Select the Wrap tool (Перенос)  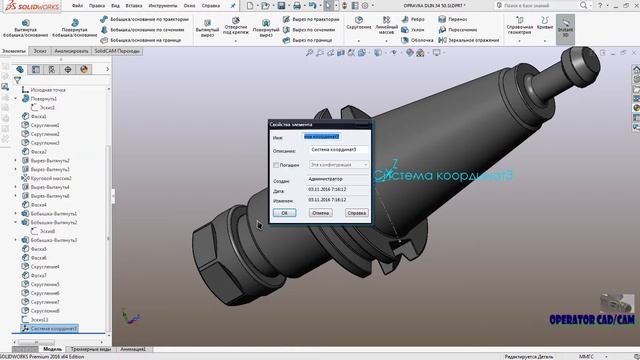click(x=453, y=19)
